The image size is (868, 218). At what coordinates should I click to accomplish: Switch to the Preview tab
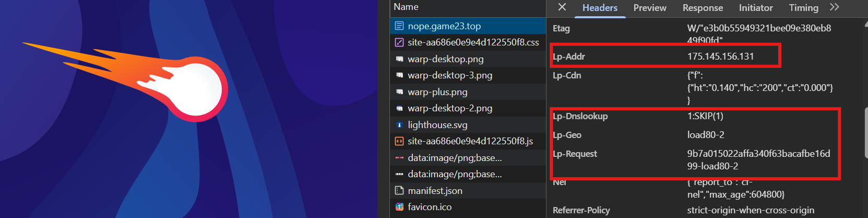click(649, 8)
